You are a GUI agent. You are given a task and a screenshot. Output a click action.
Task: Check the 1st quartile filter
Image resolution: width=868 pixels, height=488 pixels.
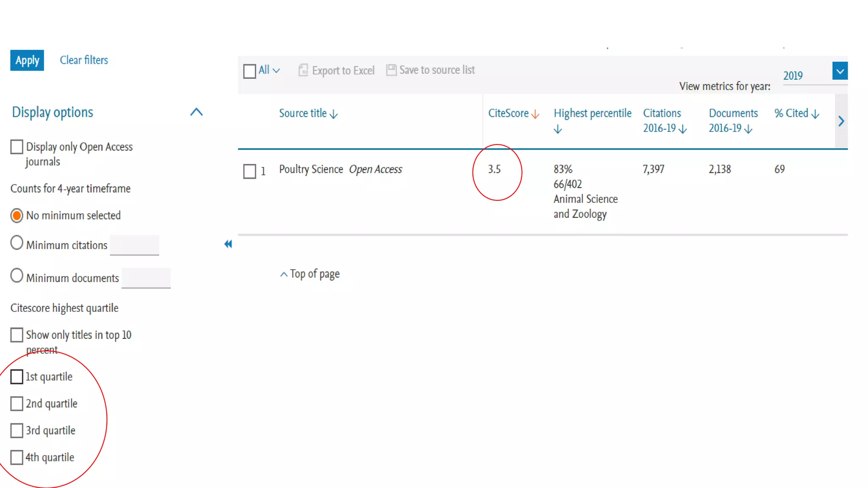pyautogui.click(x=17, y=377)
